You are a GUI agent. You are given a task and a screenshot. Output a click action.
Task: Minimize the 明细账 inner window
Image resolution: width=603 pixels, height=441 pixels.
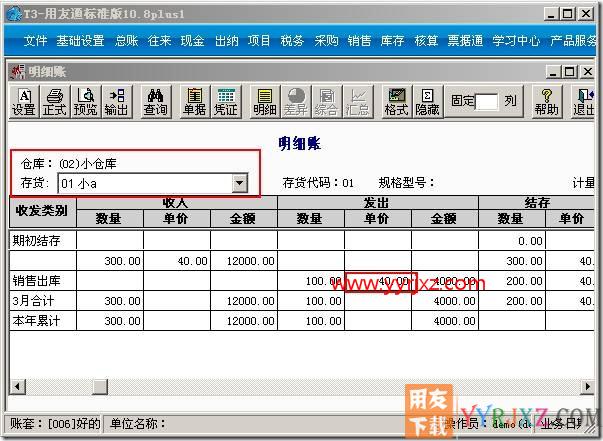(x=553, y=72)
